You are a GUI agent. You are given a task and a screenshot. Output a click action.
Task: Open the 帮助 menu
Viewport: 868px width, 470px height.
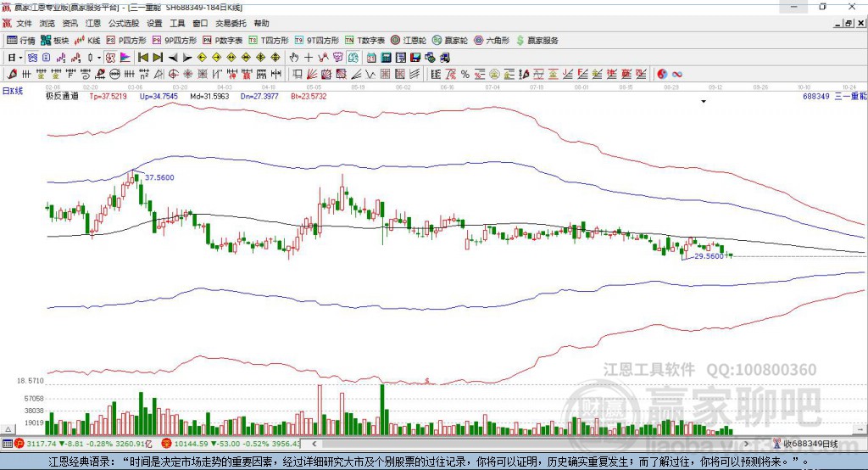[x=261, y=23]
